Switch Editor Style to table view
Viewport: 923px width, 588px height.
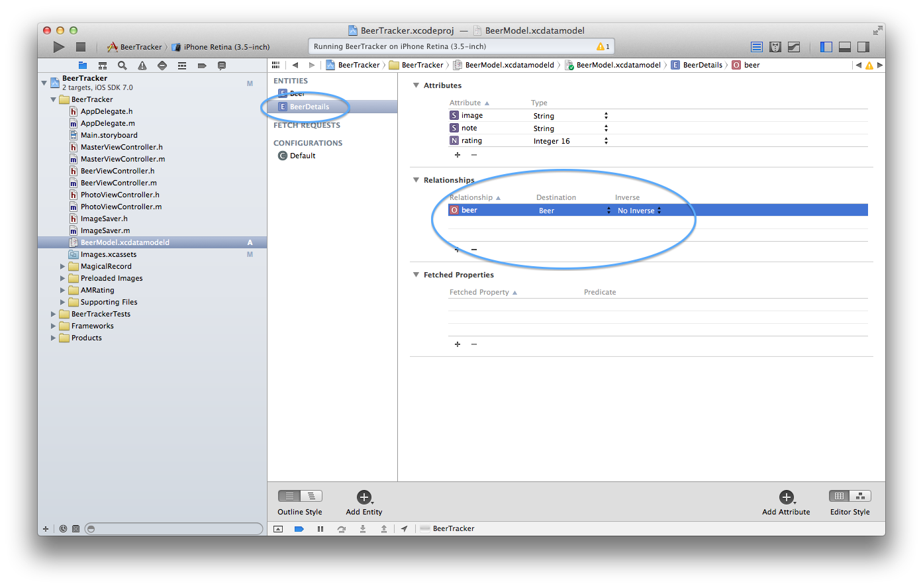840,496
